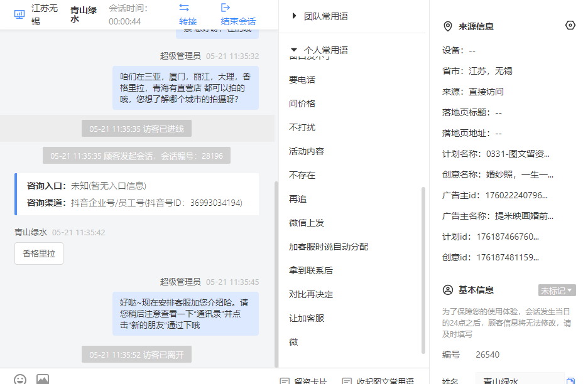Click the 创意名称 婚纱照 row
This screenshot has width=588, height=384.
[498, 174]
